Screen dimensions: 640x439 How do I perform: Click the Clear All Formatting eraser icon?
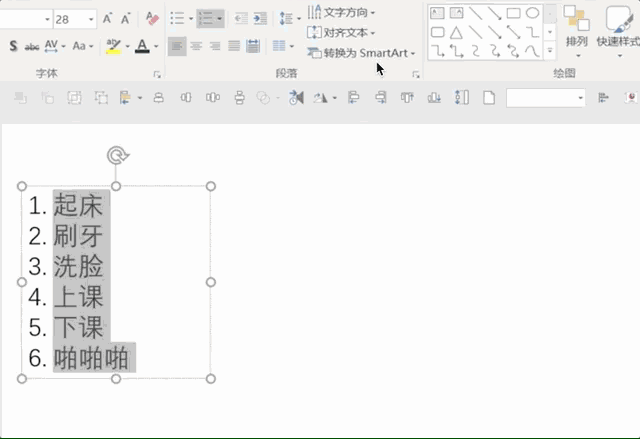(152, 19)
